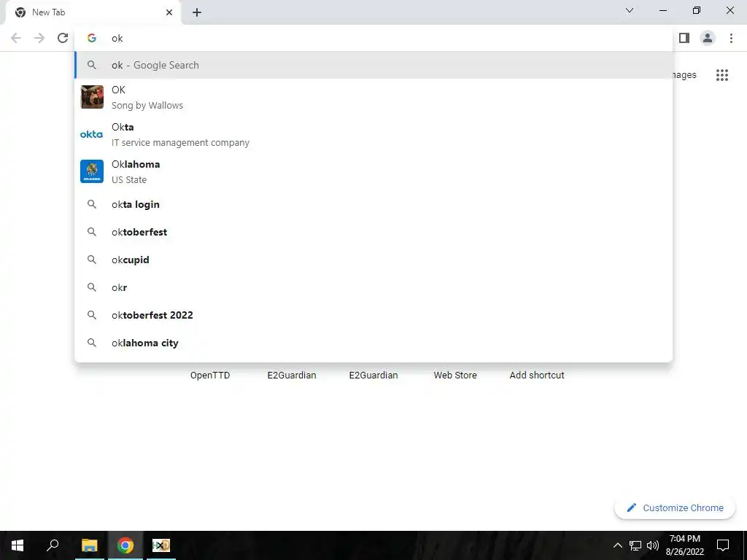Click the Oklahoma flag thumbnail
This screenshot has height=560, width=747.
coord(92,171)
